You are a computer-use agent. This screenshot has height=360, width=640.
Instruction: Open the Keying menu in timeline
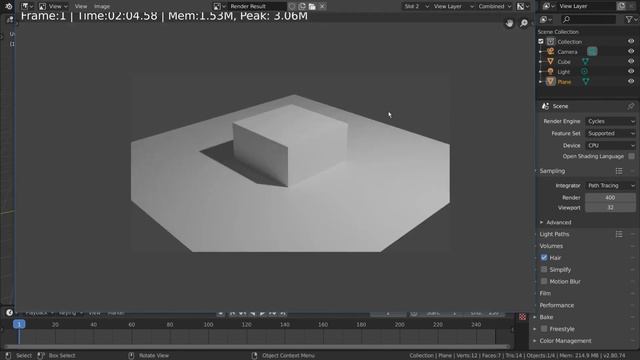click(71, 313)
